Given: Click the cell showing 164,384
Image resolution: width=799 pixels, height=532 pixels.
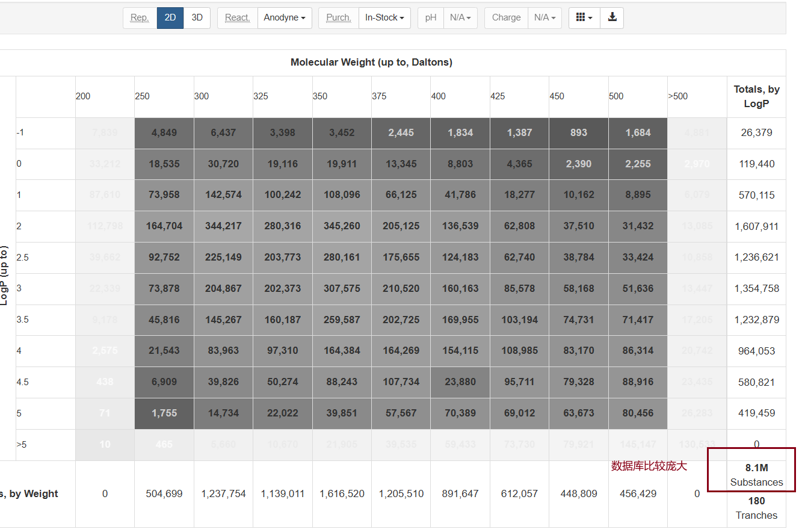Looking at the screenshot, I should click(342, 351).
